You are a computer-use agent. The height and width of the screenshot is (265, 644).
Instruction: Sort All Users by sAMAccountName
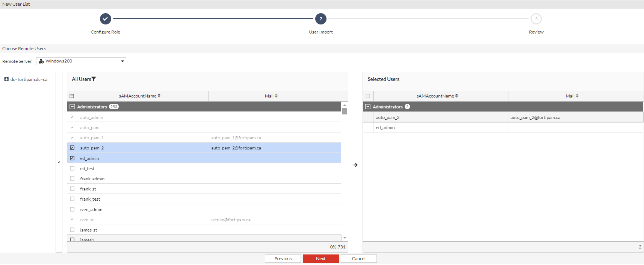[x=159, y=96]
